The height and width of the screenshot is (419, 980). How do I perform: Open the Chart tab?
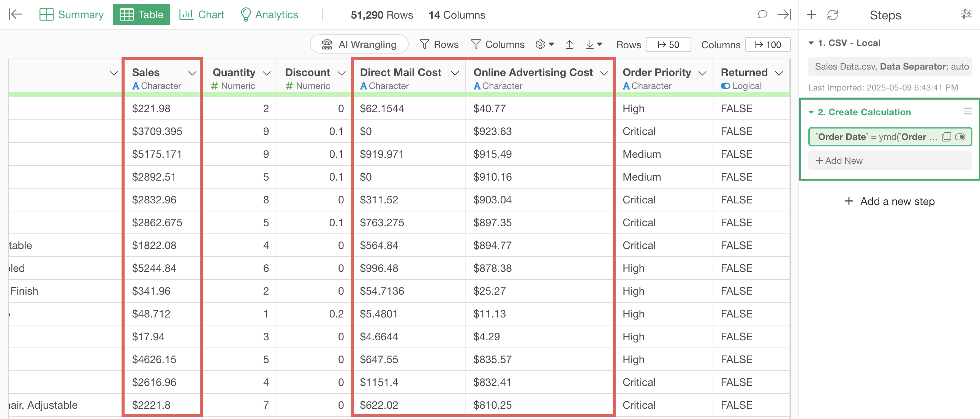tap(202, 14)
